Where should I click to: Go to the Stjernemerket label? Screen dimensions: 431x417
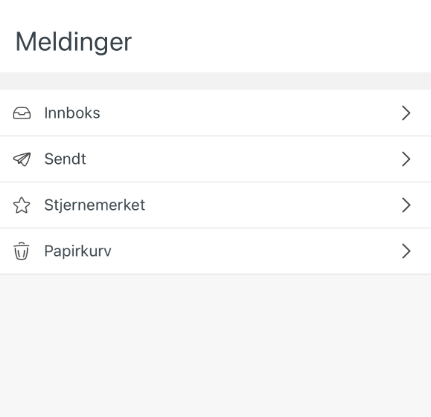(95, 205)
